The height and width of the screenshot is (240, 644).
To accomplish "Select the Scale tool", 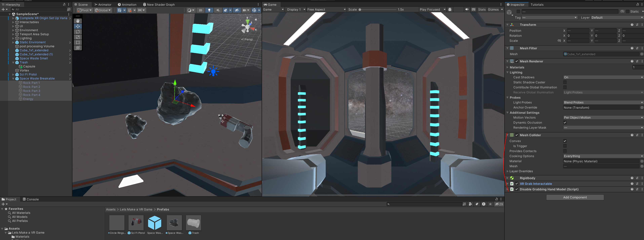I will [78, 37].
